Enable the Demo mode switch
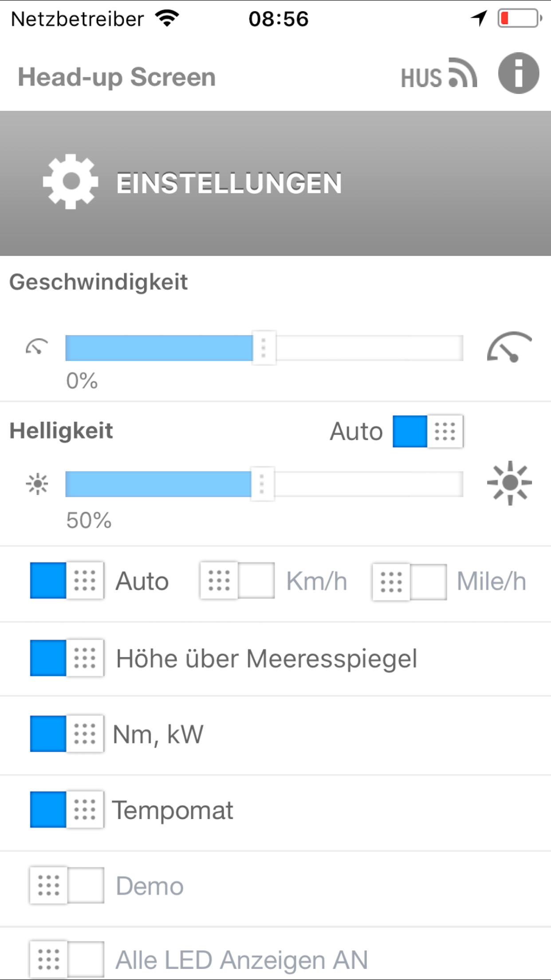Image resolution: width=551 pixels, height=980 pixels. [x=67, y=885]
